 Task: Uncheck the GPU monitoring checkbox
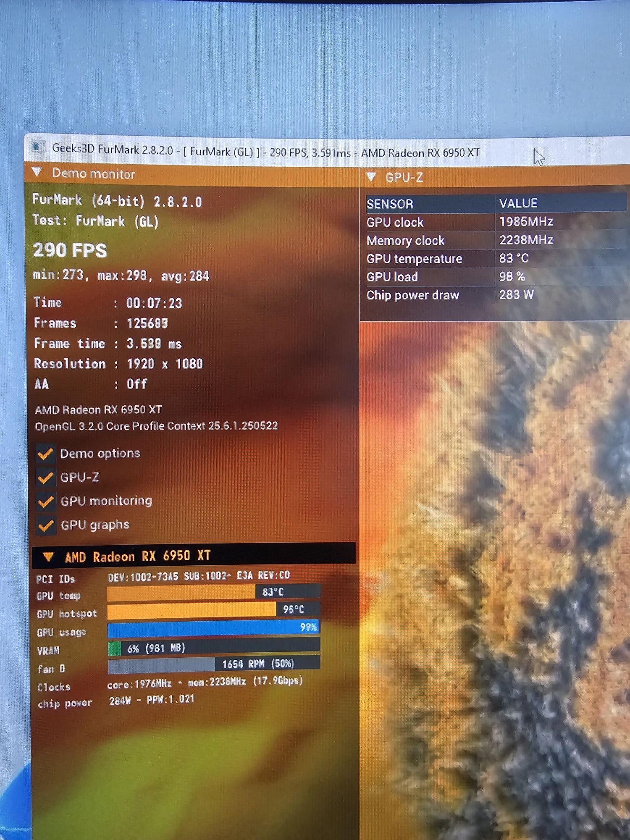click(x=46, y=501)
